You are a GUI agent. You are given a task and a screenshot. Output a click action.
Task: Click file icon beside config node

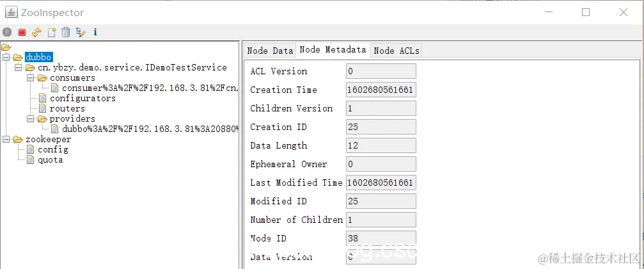point(31,150)
